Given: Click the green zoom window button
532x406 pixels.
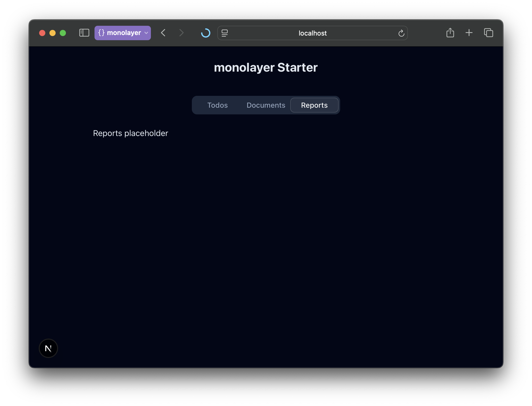Looking at the screenshot, I should pos(63,33).
